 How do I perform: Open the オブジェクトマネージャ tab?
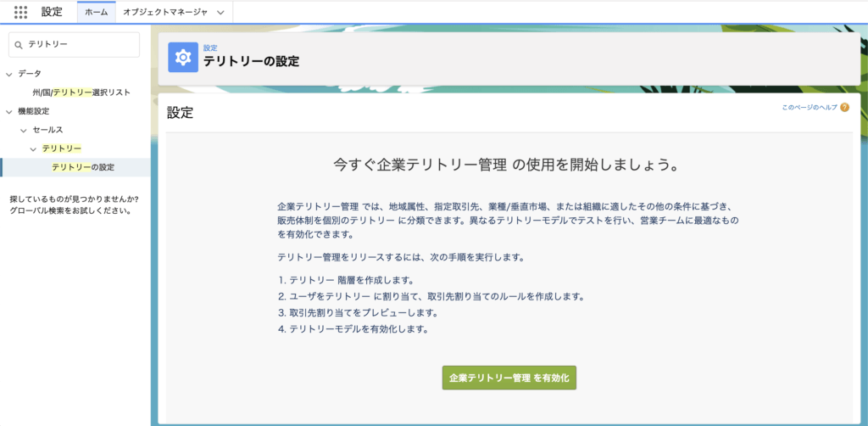click(165, 12)
